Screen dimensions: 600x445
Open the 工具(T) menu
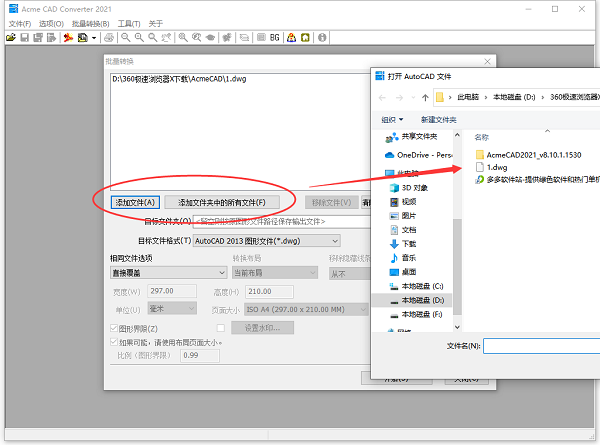click(x=129, y=24)
